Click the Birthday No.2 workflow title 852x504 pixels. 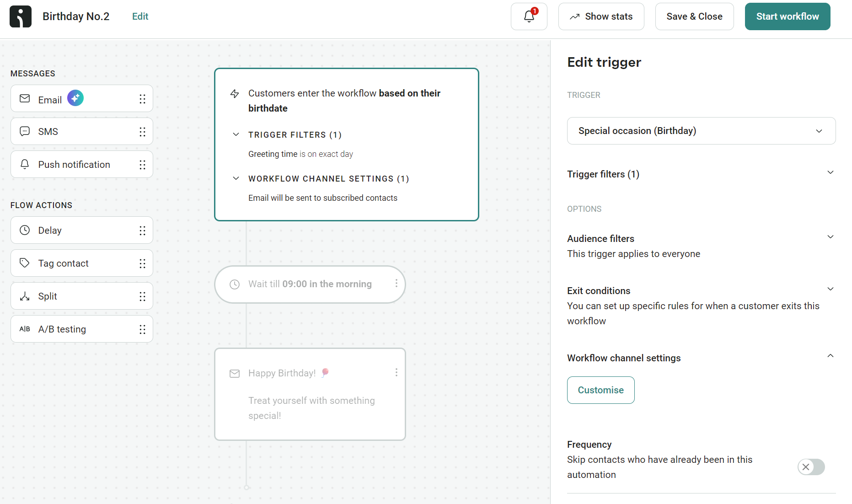[x=76, y=16]
